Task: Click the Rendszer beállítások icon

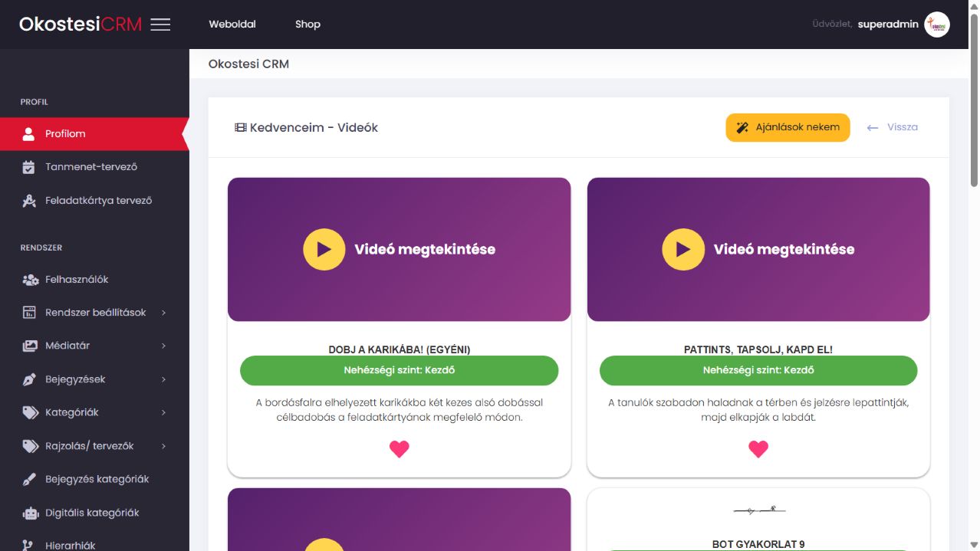Action: pyautogui.click(x=29, y=313)
